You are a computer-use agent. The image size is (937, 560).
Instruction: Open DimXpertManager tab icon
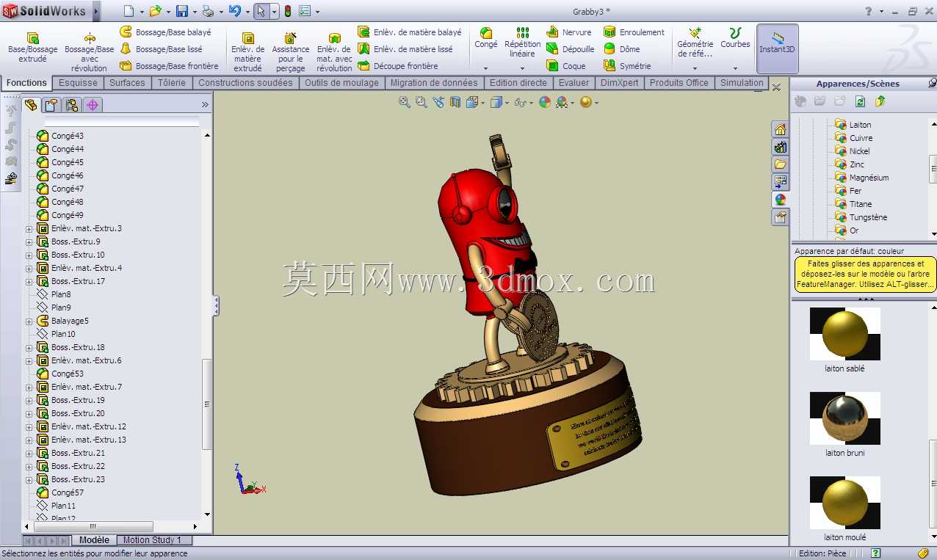pos(93,105)
